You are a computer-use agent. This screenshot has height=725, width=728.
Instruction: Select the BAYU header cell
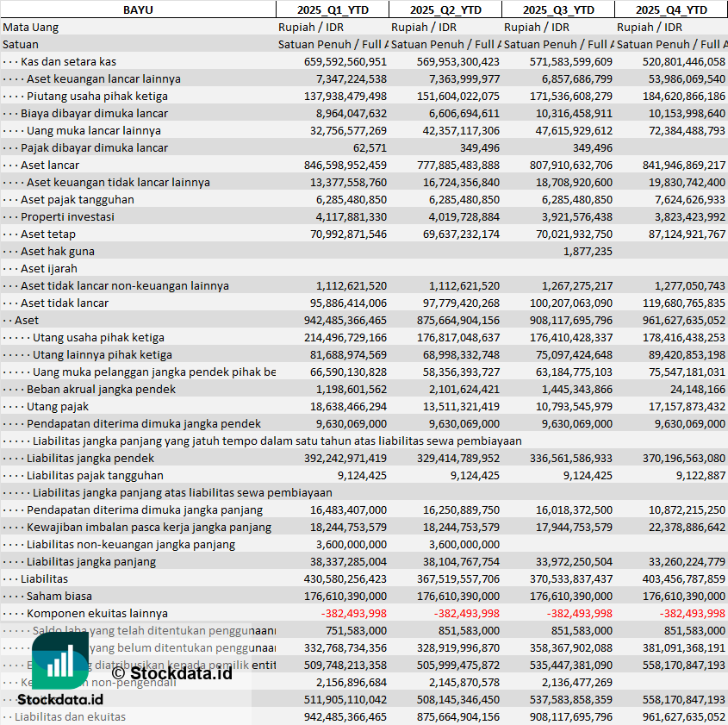click(138, 9)
